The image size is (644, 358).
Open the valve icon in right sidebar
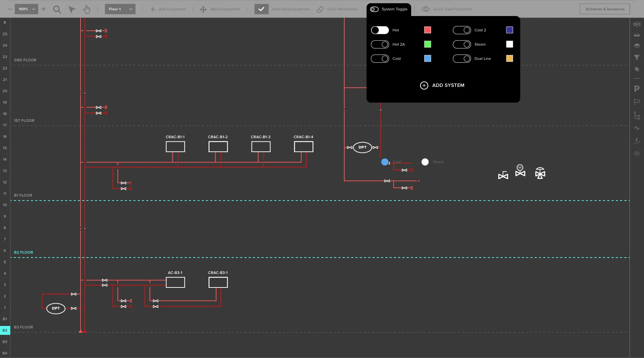(637, 24)
